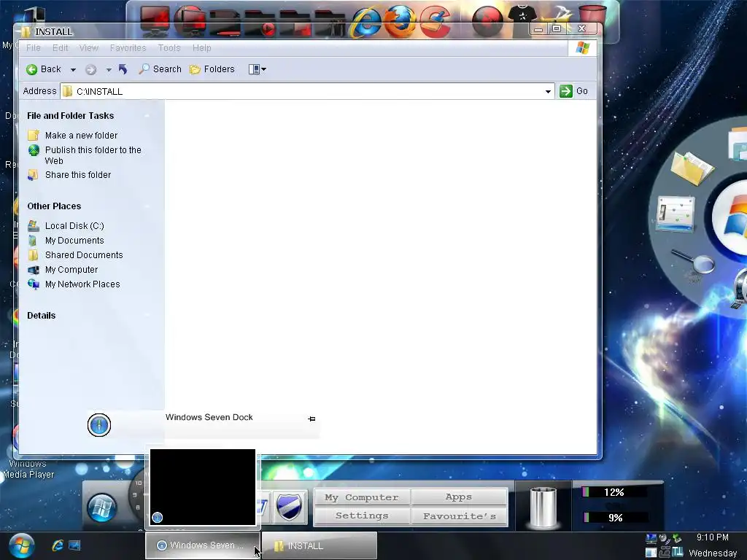Click the pin icon beside Windows Seven Dock

coord(311,419)
